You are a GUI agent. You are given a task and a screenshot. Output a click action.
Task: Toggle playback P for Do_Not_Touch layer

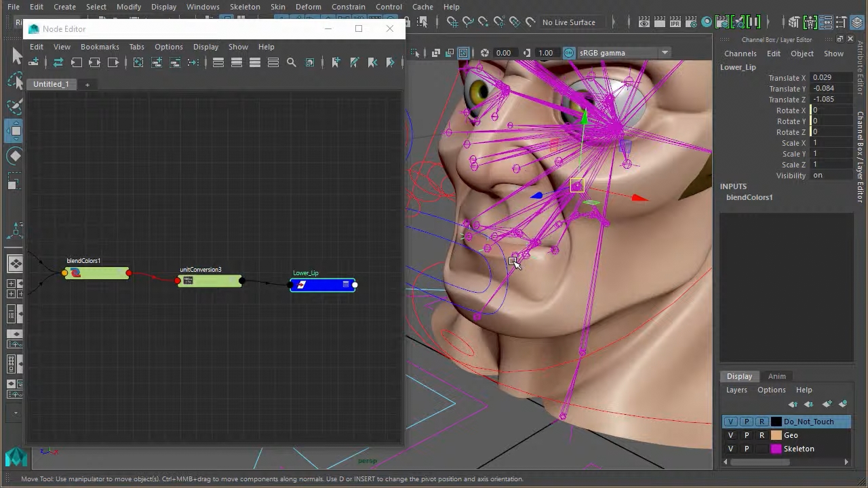747,422
